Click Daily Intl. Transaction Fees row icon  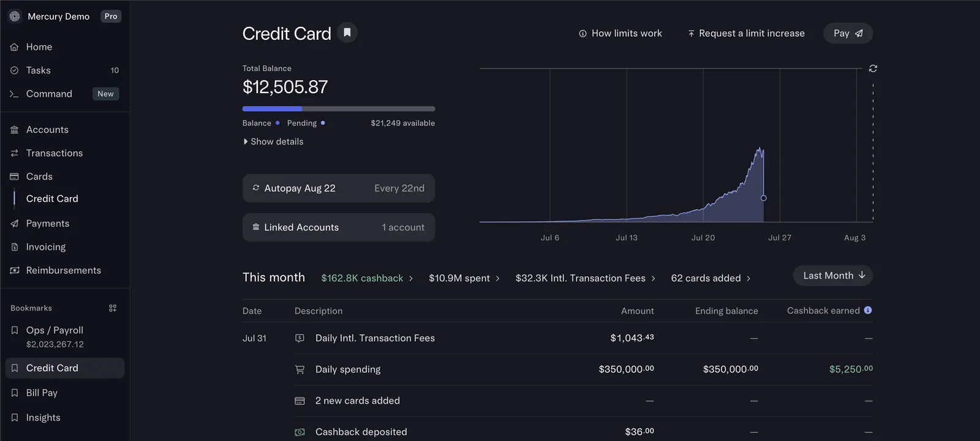(x=300, y=338)
